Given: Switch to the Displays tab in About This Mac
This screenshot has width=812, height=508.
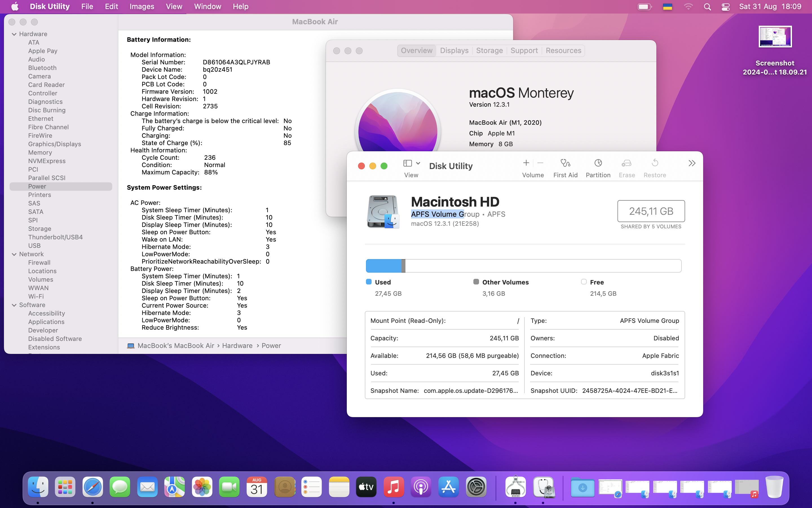Looking at the screenshot, I should point(454,51).
